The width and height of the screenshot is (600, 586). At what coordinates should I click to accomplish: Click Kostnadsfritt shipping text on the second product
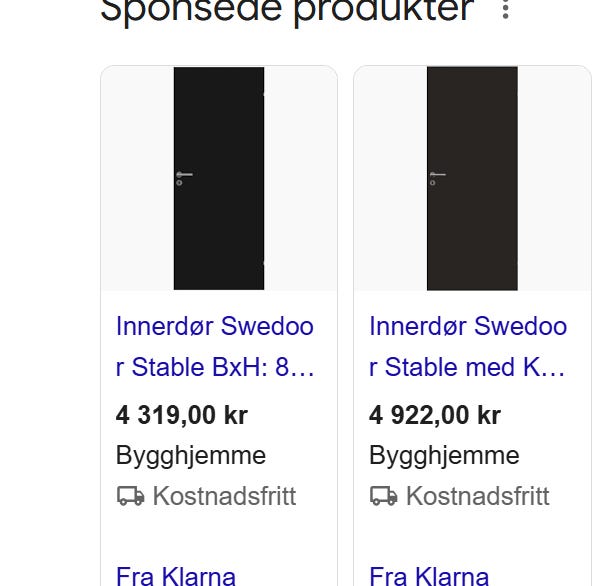tap(477, 496)
